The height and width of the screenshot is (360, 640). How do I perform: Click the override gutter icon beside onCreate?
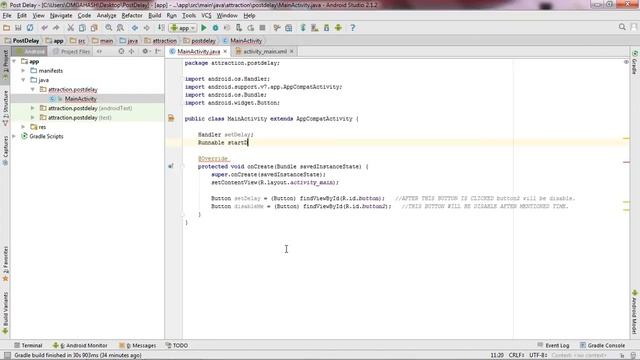(x=171, y=166)
